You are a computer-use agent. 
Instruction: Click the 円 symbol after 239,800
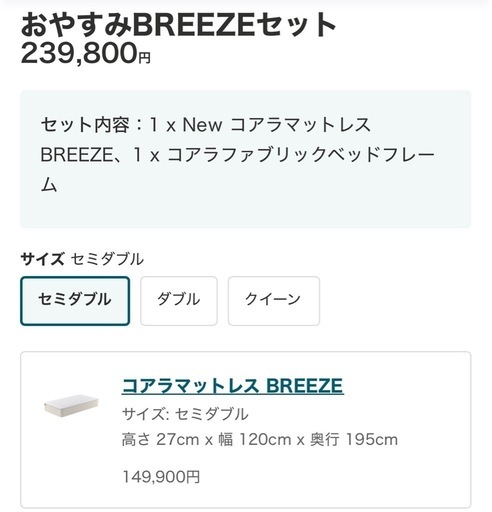click(x=144, y=58)
